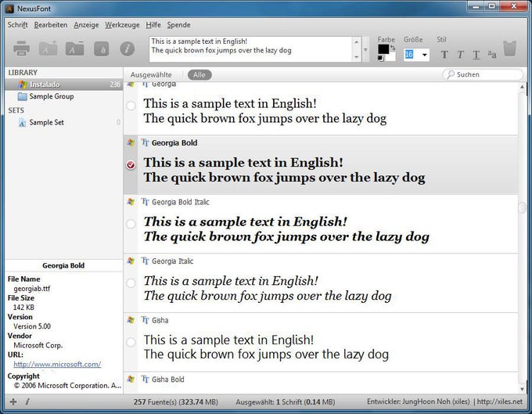Click sample text box up arrow
Screen dimensions: 532x414
click(x=356, y=41)
